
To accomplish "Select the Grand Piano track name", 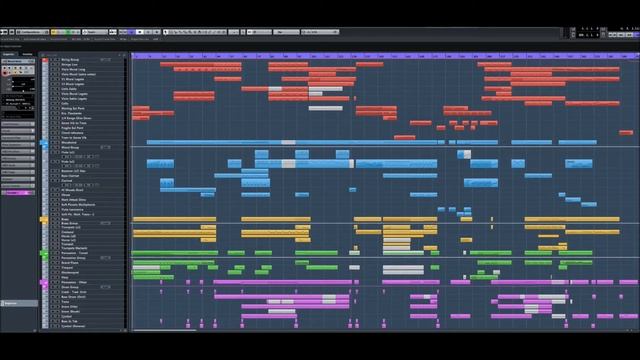I will (x=70, y=263).
